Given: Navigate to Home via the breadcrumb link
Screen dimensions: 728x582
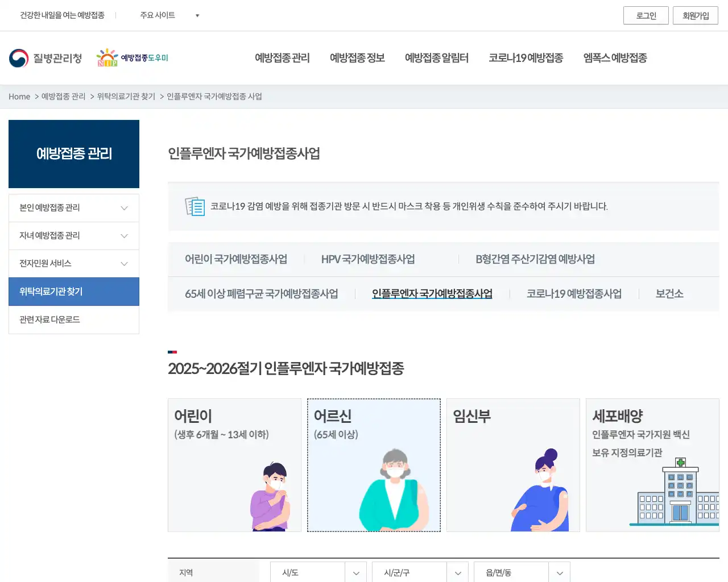Looking at the screenshot, I should click(19, 97).
